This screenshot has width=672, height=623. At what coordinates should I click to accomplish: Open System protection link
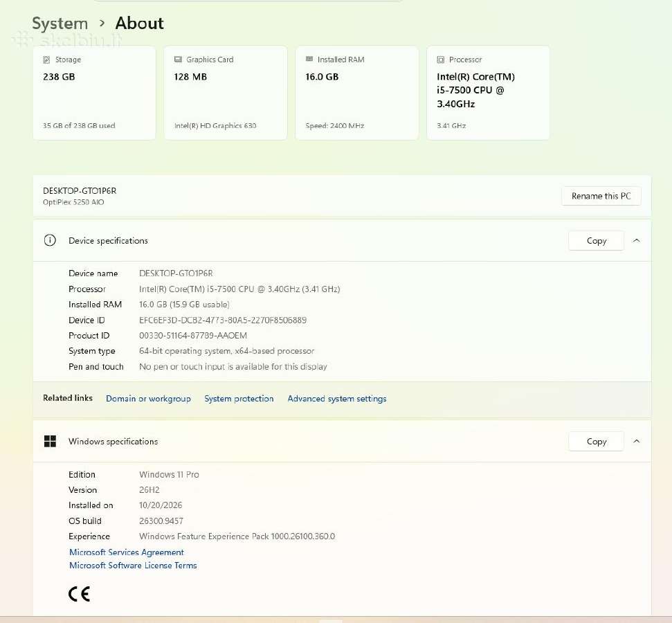239,398
